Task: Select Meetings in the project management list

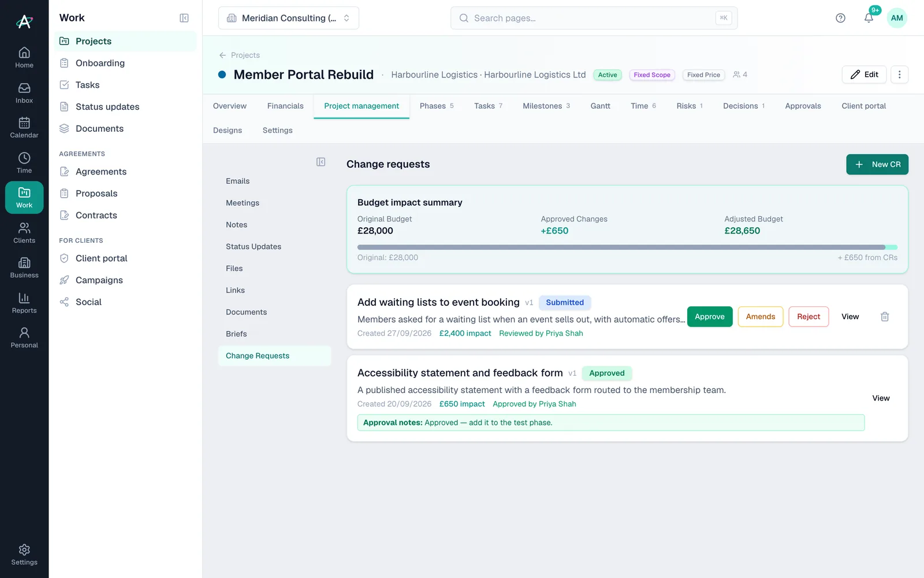Action: pyautogui.click(x=274, y=203)
